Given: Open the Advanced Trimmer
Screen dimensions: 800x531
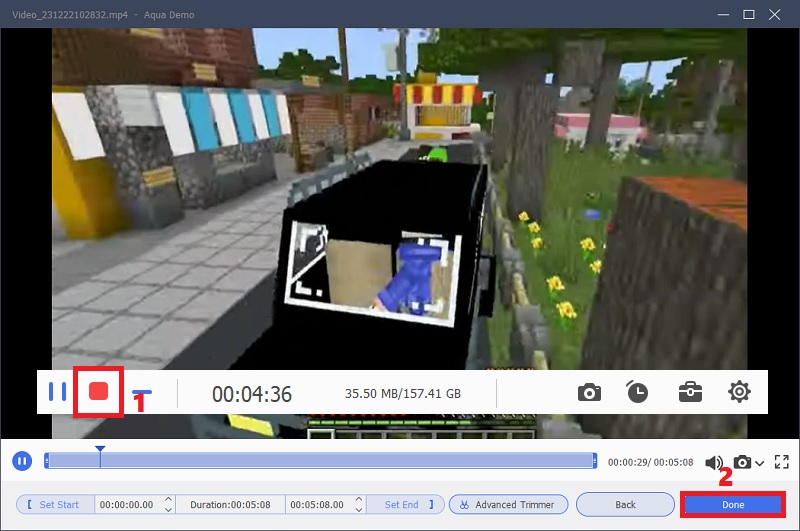Looking at the screenshot, I should [508, 505].
